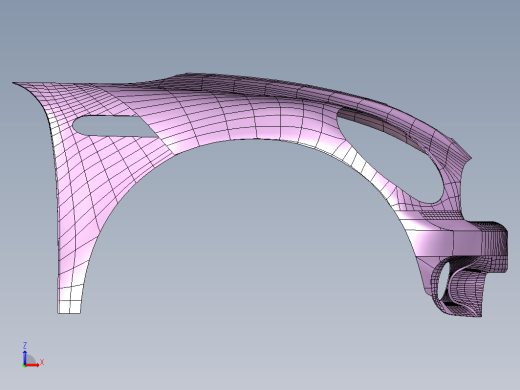Image resolution: width=520 pixels, height=390 pixels.
Task: Click the blue Z axis label
Action: tap(25, 345)
